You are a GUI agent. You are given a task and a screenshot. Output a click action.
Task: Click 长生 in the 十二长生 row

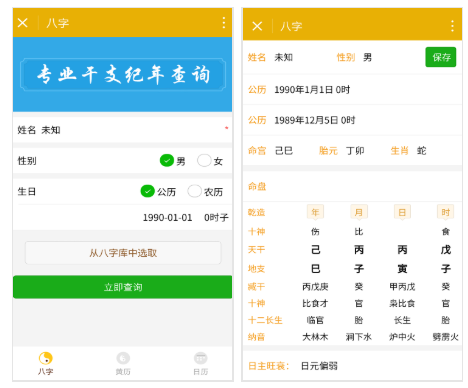(x=402, y=320)
